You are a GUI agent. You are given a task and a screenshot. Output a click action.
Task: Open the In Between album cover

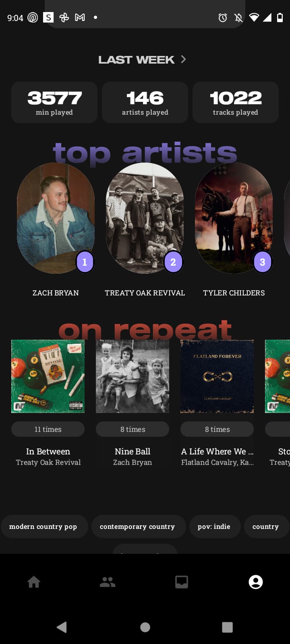point(48,376)
